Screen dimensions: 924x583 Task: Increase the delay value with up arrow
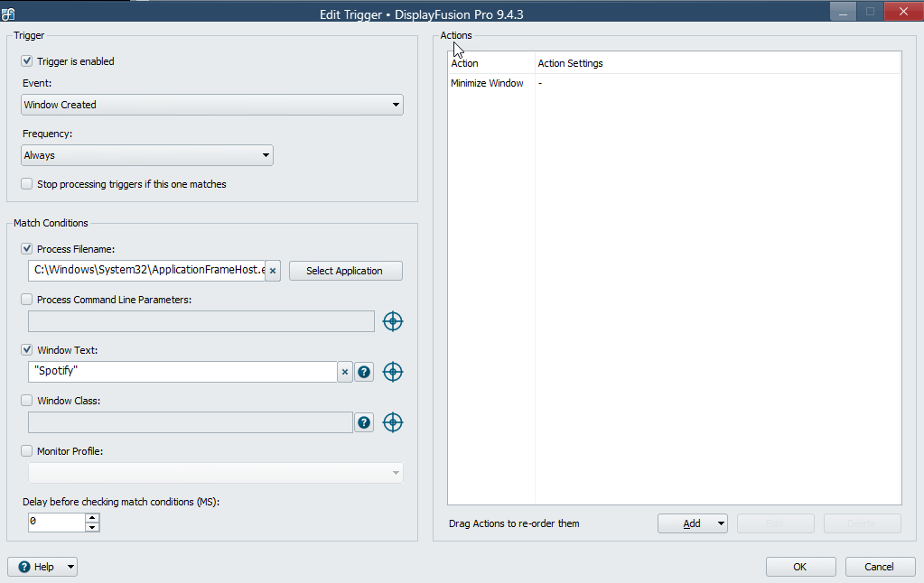click(x=92, y=518)
